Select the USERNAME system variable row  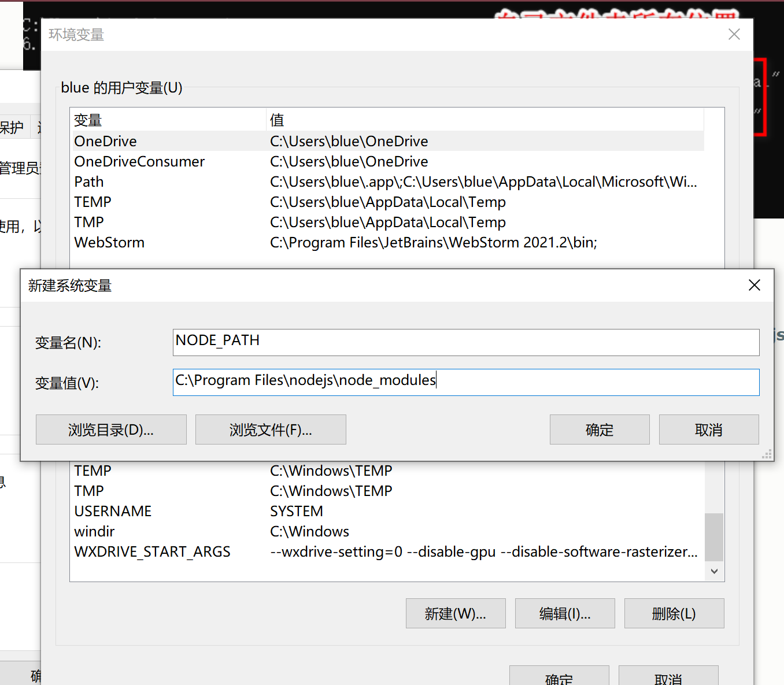[x=387, y=511]
